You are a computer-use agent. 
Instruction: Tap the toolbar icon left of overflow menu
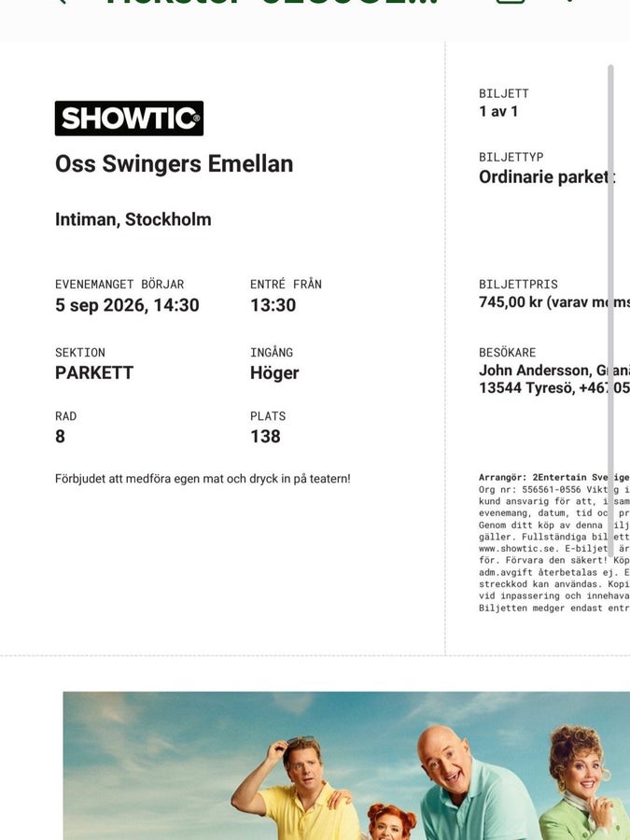pos(511,2)
